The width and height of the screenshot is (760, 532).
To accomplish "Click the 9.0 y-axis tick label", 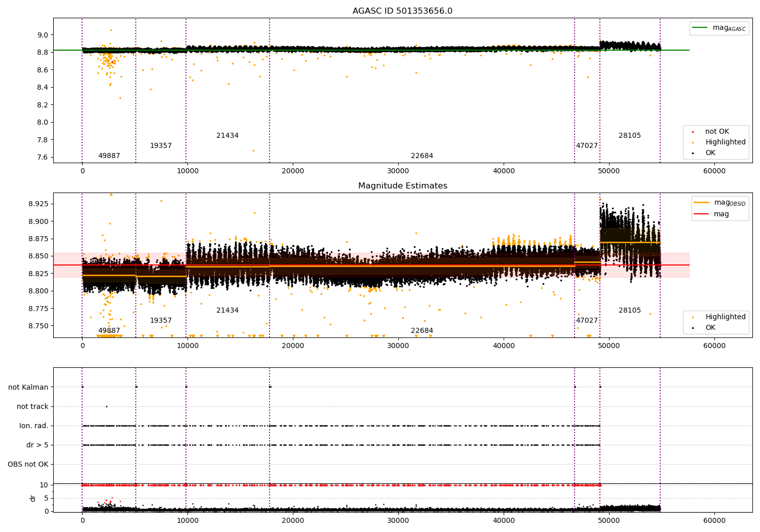I will pos(43,35).
